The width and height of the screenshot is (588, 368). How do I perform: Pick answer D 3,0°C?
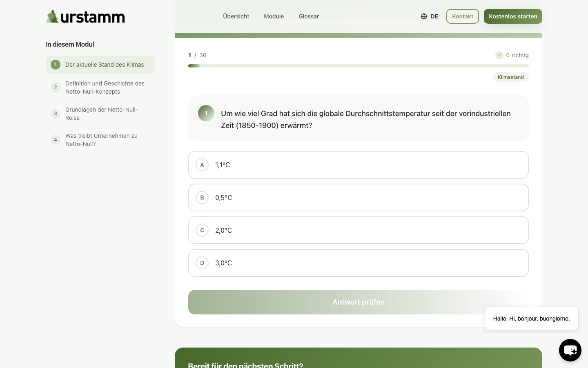359,263
